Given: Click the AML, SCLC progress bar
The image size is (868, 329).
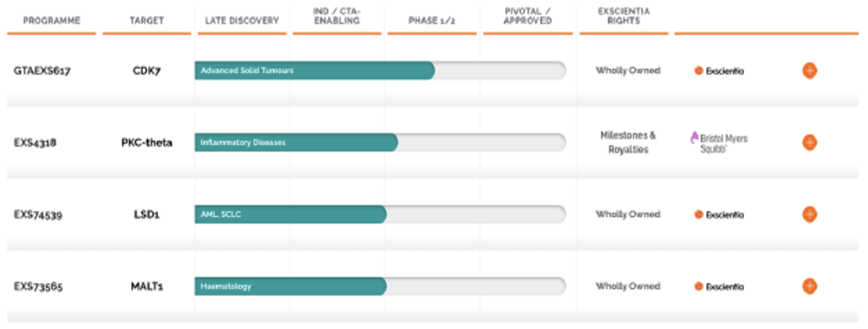Looking at the screenshot, I should [290, 214].
